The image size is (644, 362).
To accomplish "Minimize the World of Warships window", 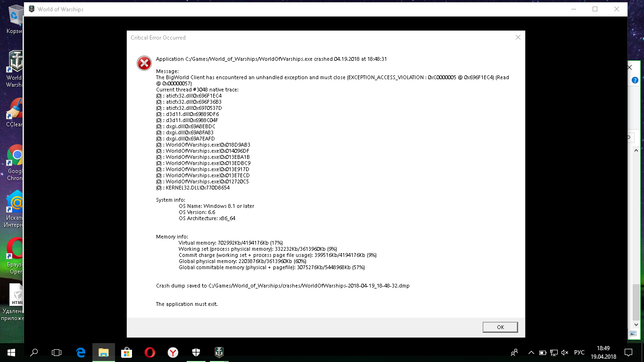I will tap(573, 9).
